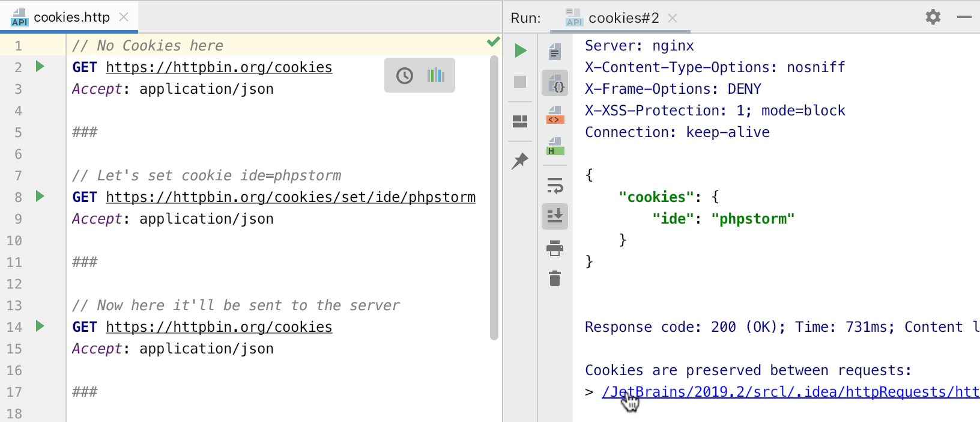
Task: Pin the Run tab with the pin icon
Action: pos(520,161)
